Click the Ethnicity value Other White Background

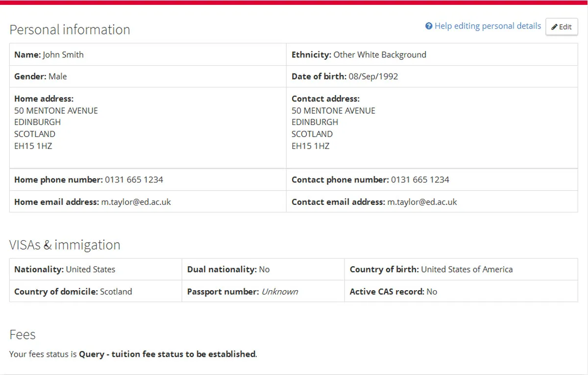pyautogui.click(x=379, y=55)
